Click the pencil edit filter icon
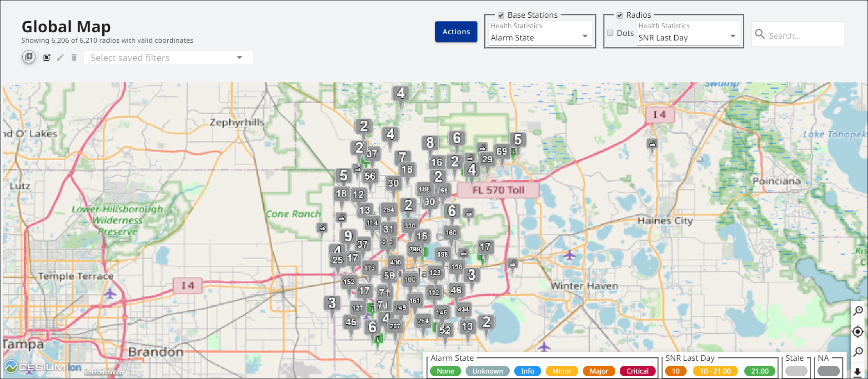This screenshot has width=868, height=379. point(60,57)
